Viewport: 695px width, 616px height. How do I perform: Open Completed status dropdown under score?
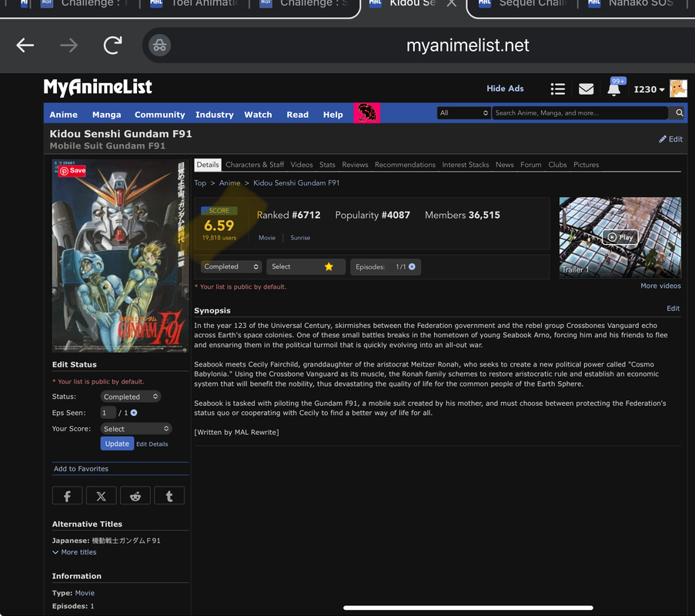[231, 266]
